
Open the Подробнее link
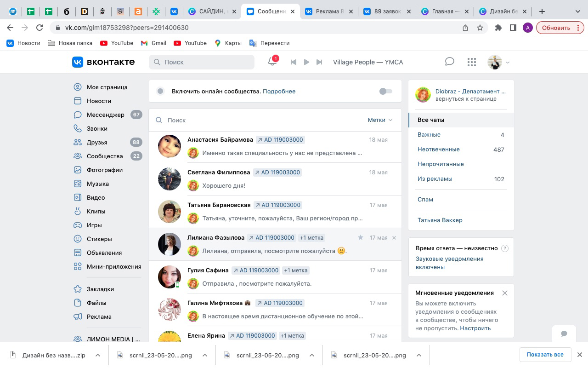point(279,91)
